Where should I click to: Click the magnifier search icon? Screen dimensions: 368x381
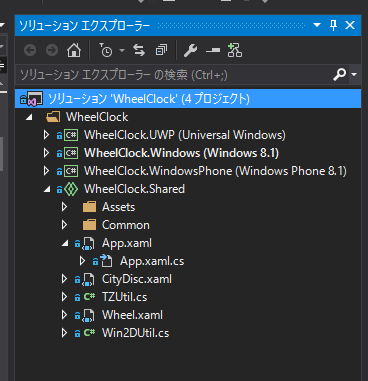[x=339, y=74]
